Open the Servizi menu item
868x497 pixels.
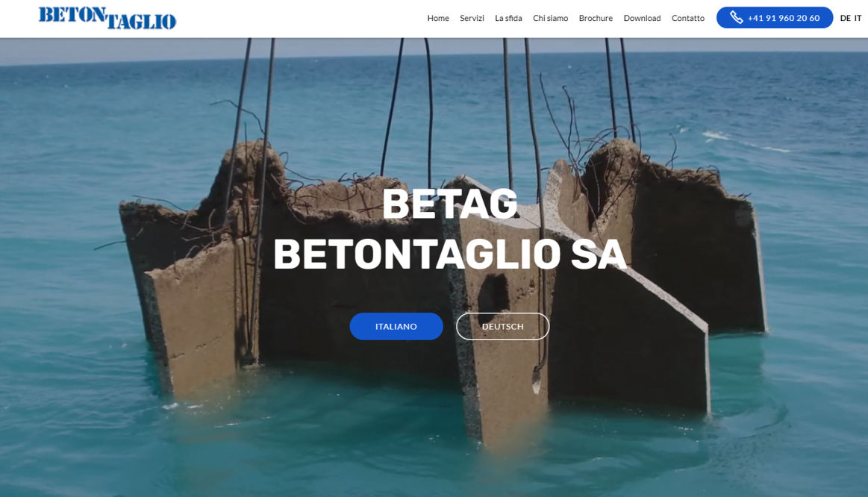coord(472,18)
